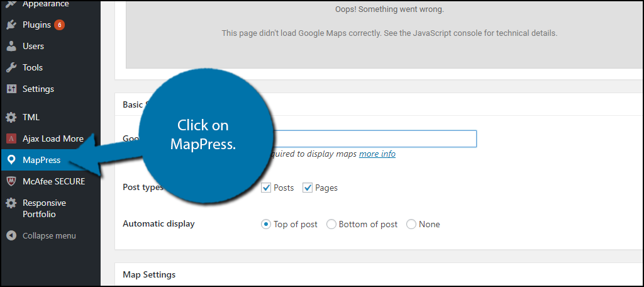Toggle the Posts checkbox
This screenshot has height=287, width=644.
pyautogui.click(x=267, y=188)
